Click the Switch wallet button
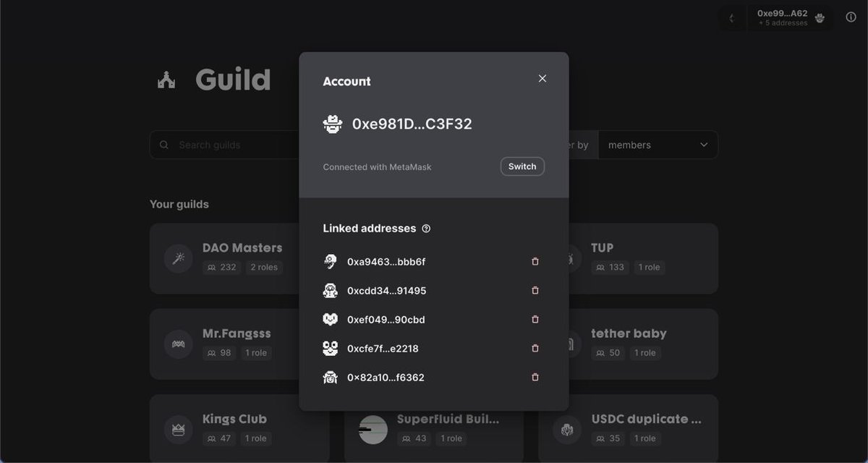Image resolution: width=868 pixels, height=463 pixels. (x=522, y=166)
